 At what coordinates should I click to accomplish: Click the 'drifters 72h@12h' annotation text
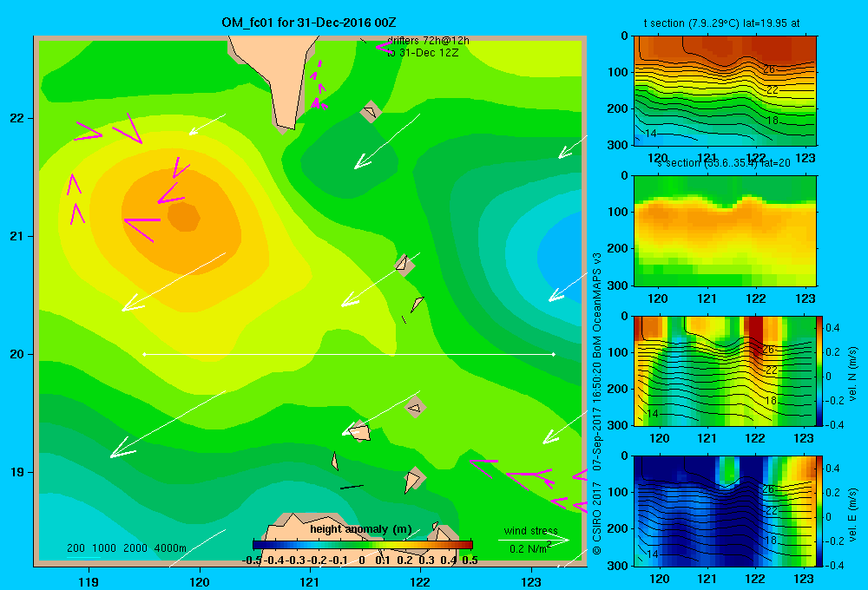coord(428,41)
